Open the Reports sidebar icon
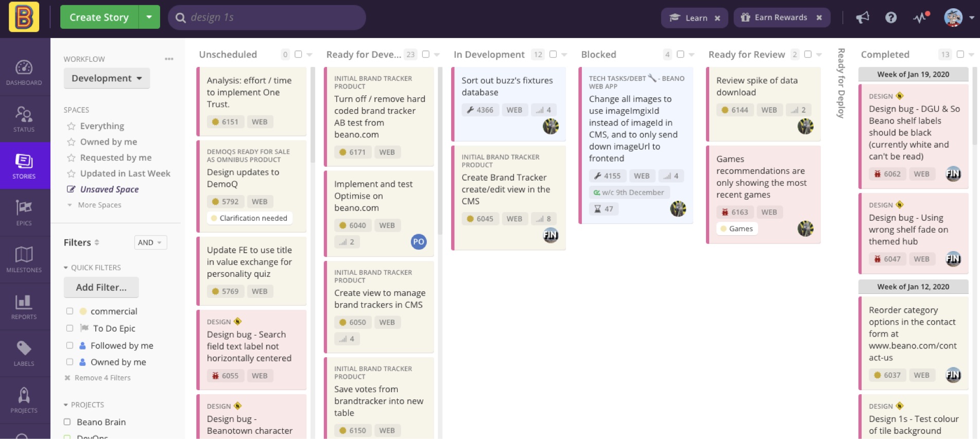The width and height of the screenshot is (980, 439). (24, 306)
